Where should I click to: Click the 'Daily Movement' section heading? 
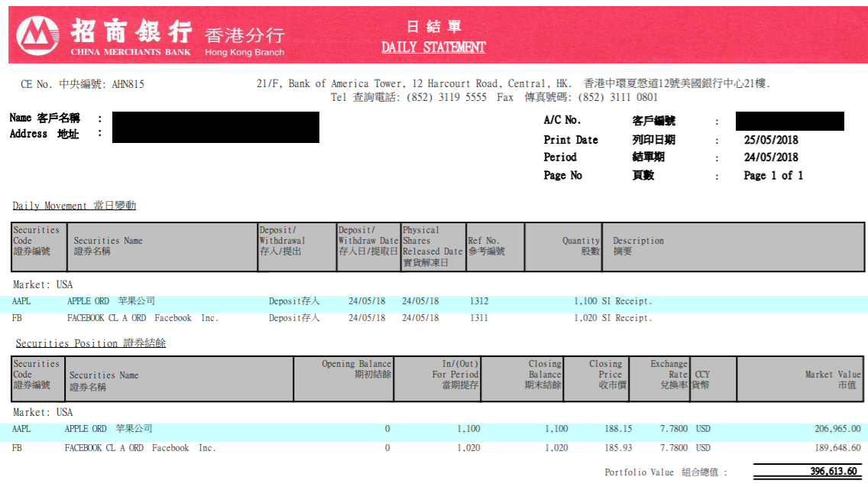[74, 206]
